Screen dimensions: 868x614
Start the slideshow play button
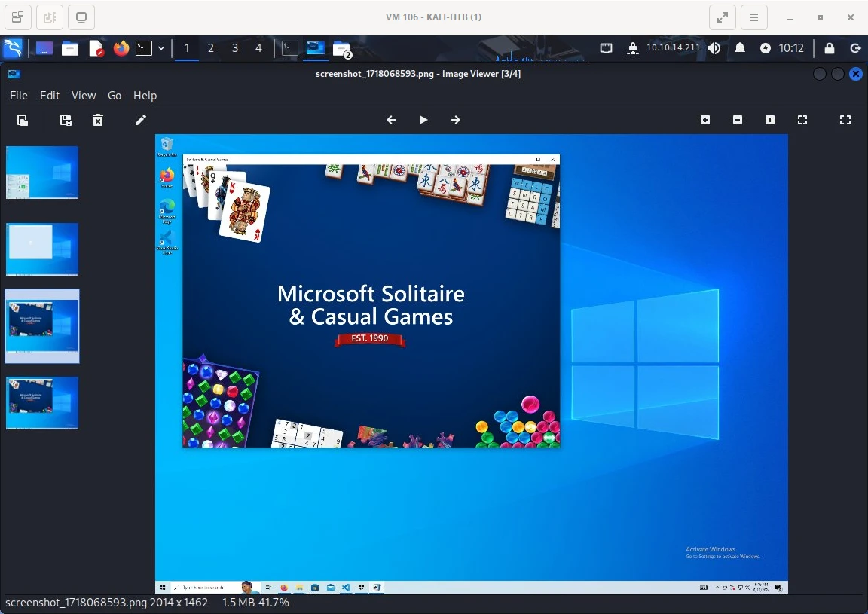tap(423, 120)
